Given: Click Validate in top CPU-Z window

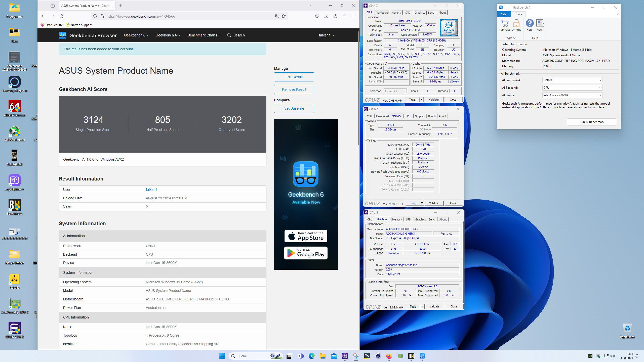Looking at the screenshot, I should [x=434, y=100].
